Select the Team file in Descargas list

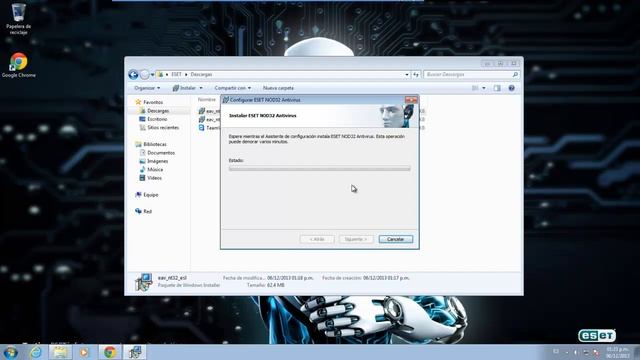[x=209, y=128]
